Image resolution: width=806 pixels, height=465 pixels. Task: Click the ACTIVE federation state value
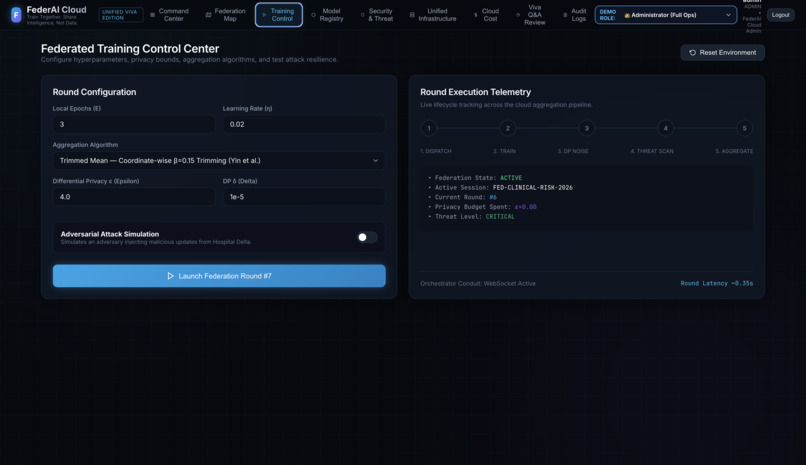(511, 178)
